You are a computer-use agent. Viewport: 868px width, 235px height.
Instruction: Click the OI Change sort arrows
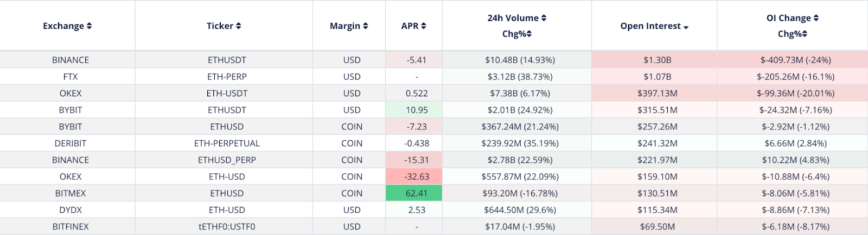(x=816, y=18)
